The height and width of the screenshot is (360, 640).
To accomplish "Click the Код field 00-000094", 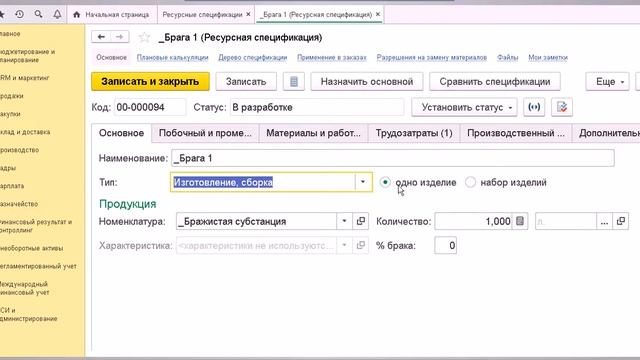I will click(150, 107).
